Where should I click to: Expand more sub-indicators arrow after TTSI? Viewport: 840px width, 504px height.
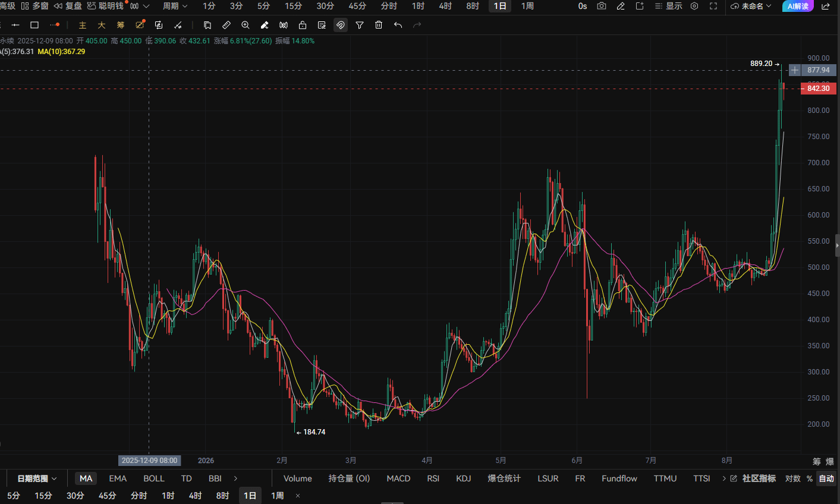point(724,478)
